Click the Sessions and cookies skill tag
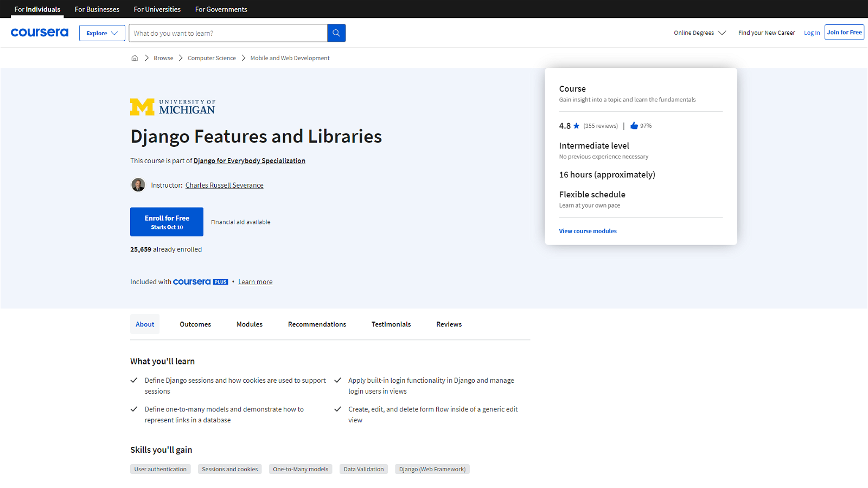Screen dimensions: 868x488 point(230,469)
